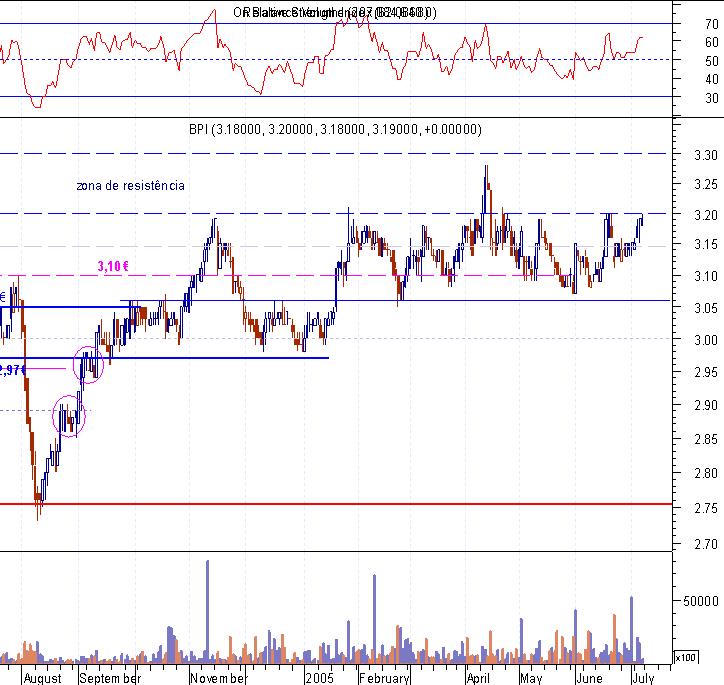724x685 pixels.
Task: Click price axis label 3.30
Action: click(x=706, y=155)
